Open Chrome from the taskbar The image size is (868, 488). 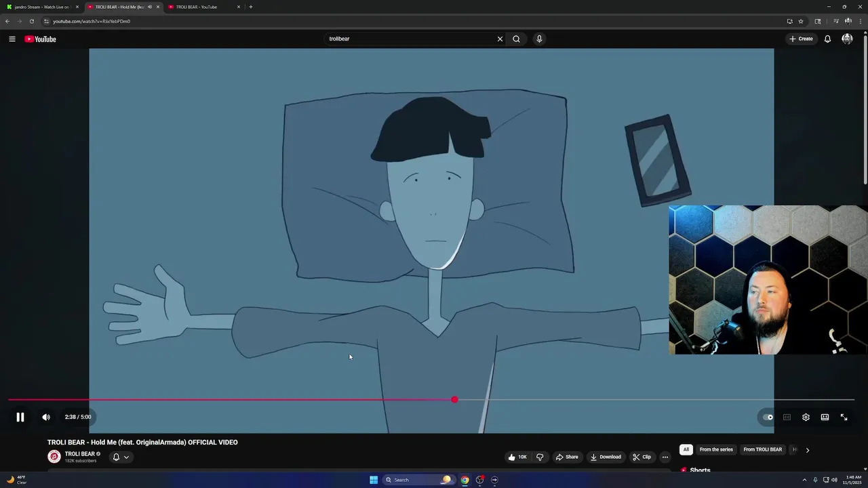(x=465, y=480)
